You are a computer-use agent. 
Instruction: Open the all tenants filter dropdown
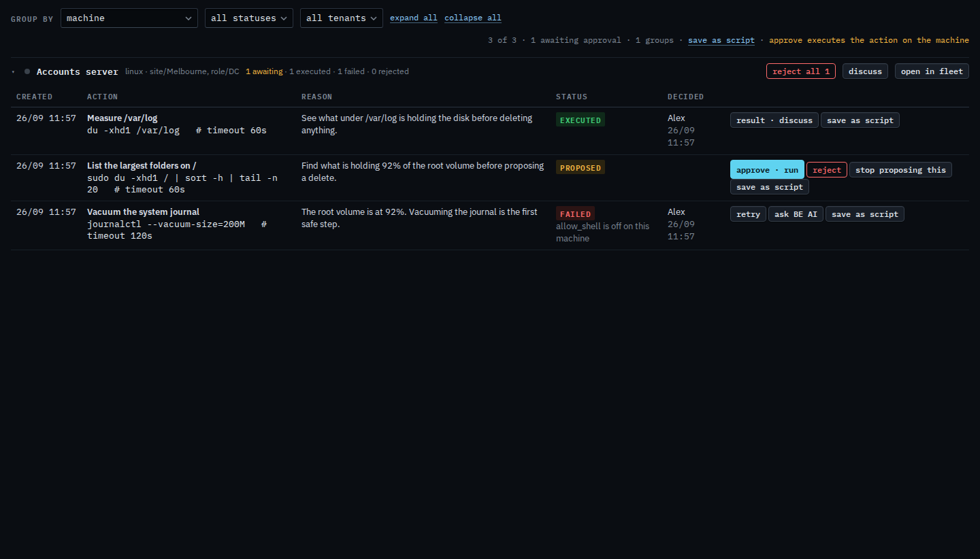pos(342,18)
